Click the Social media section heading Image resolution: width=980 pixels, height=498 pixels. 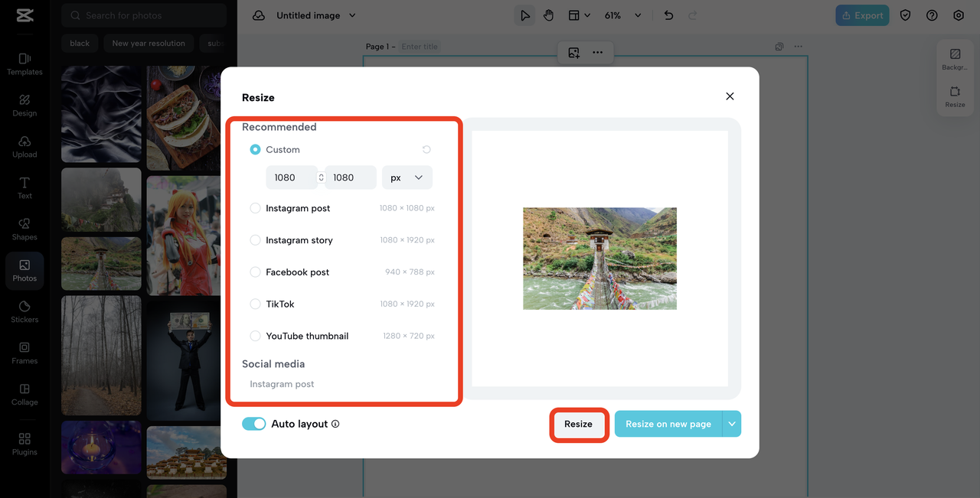pyautogui.click(x=273, y=364)
